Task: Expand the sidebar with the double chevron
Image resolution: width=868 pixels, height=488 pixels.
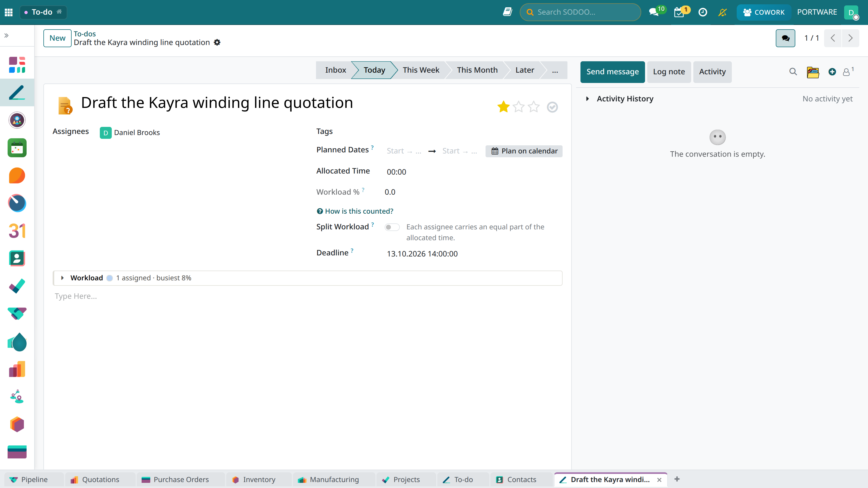Action: 7,35
